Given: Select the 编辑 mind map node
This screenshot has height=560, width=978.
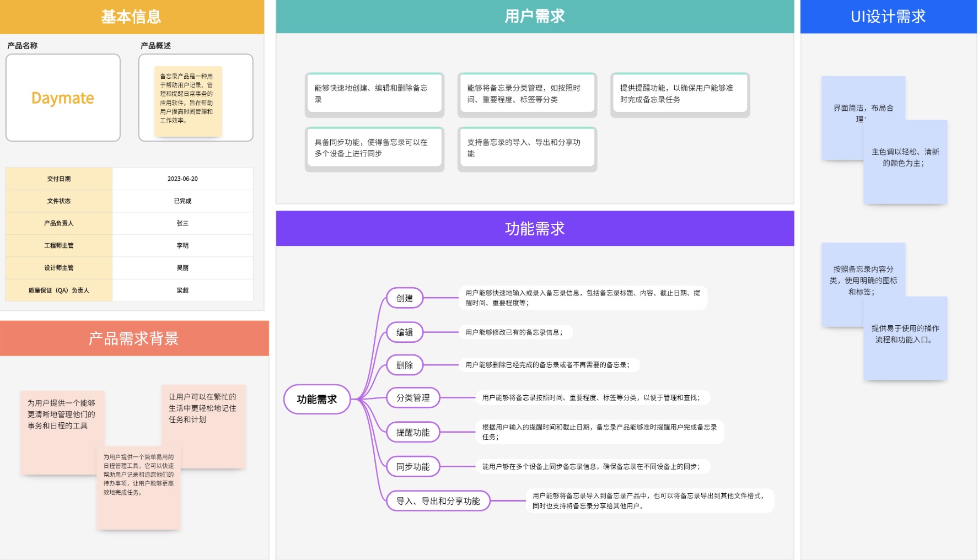Looking at the screenshot, I should [405, 332].
